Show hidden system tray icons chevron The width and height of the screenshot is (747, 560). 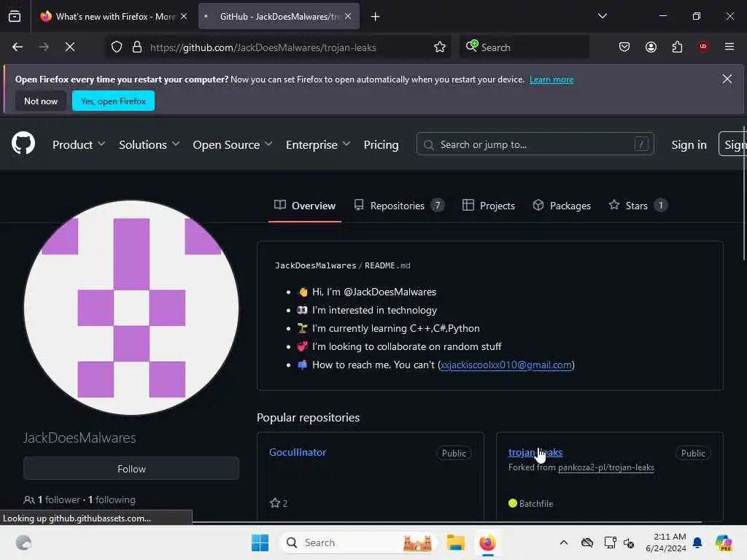[x=564, y=542]
